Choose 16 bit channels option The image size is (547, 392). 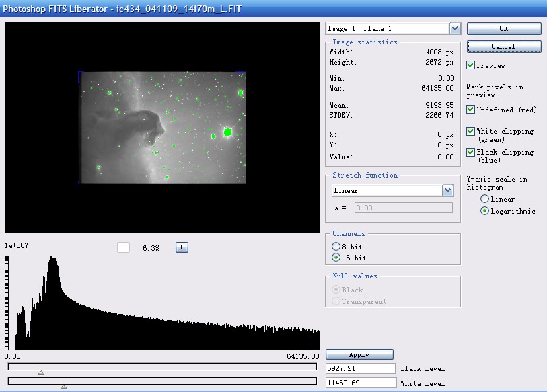[x=336, y=258]
